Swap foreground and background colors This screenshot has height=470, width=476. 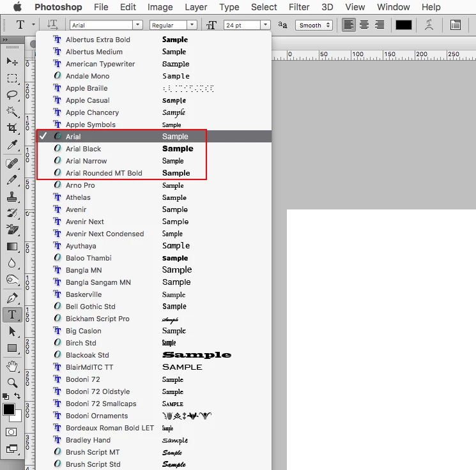coord(18,396)
